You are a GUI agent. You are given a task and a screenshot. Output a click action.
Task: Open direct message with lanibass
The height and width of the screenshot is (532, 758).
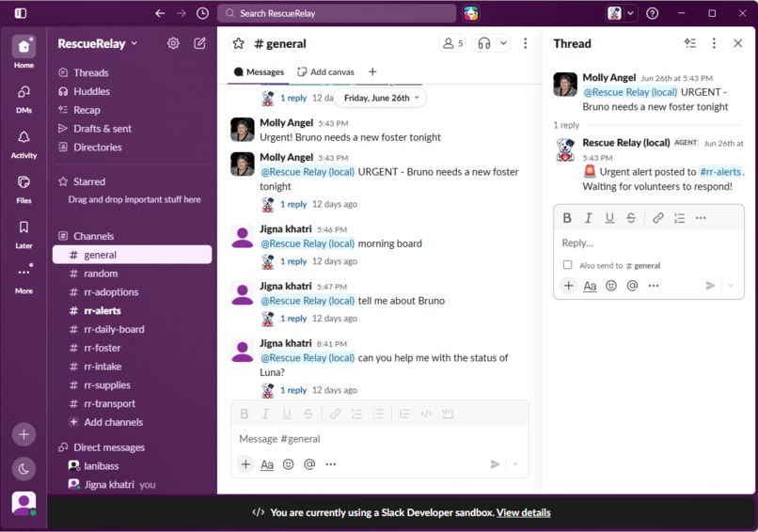pyautogui.click(x=132, y=466)
